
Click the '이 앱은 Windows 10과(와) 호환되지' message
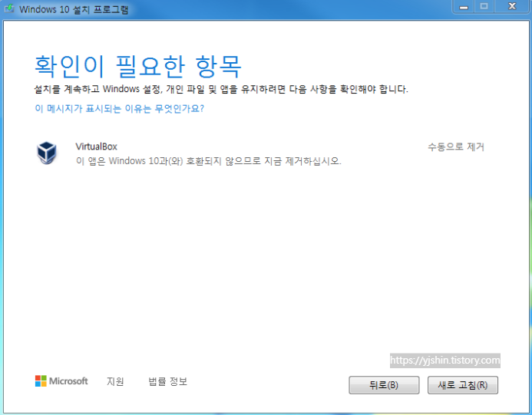(209, 161)
